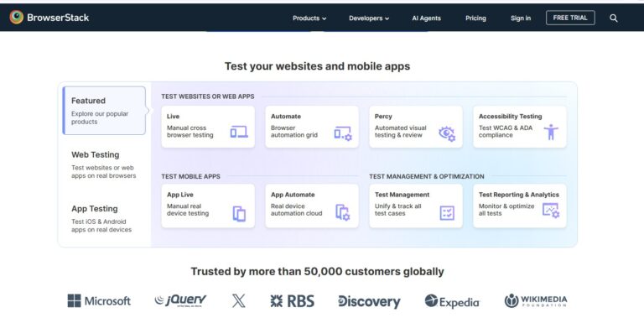This screenshot has height=318, width=644.
Task: Click the Expedia customer logo
Action: [x=452, y=301]
